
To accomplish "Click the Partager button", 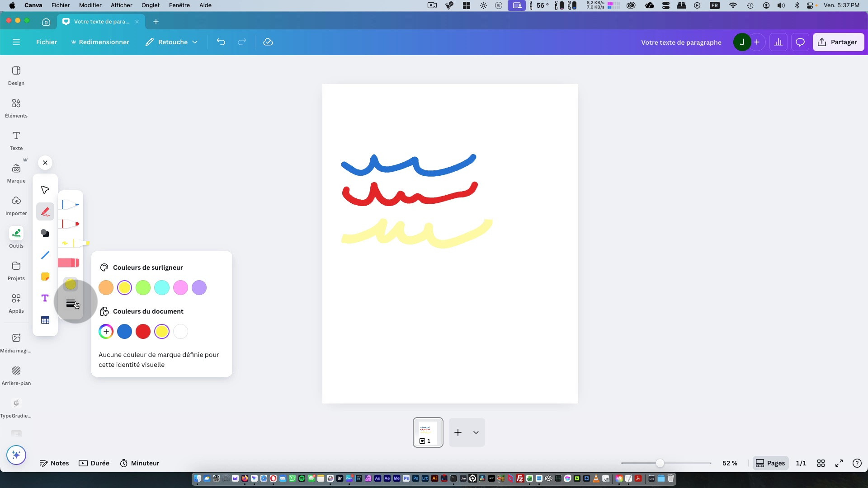I will coord(838,42).
